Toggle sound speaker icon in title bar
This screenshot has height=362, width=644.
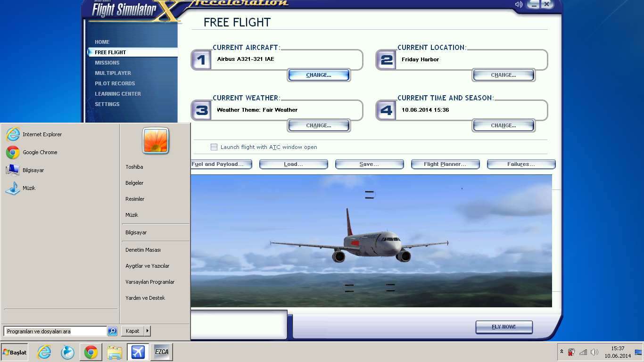(519, 4)
